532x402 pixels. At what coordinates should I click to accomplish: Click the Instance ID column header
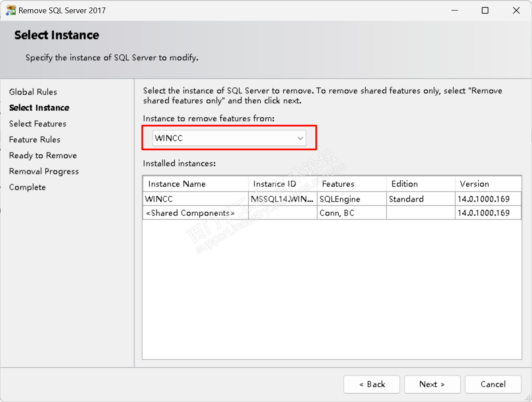[283, 184]
